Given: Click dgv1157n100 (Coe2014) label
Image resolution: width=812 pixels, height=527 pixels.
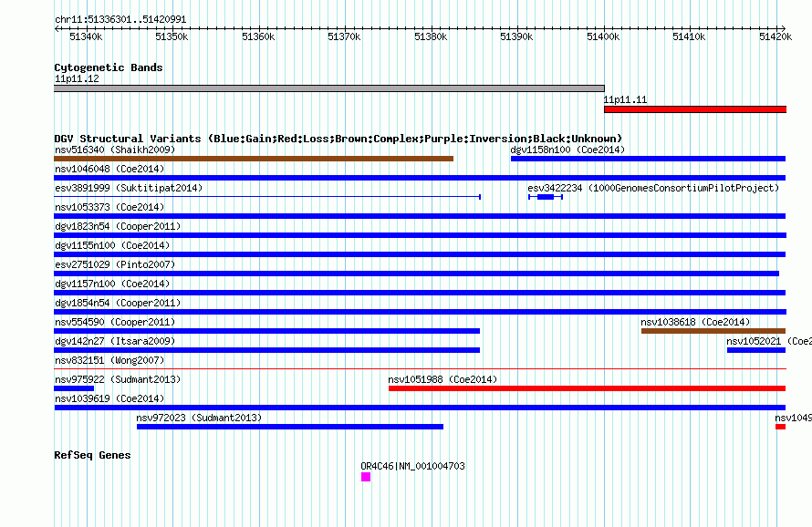Looking at the screenshot, I should coord(112,284).
